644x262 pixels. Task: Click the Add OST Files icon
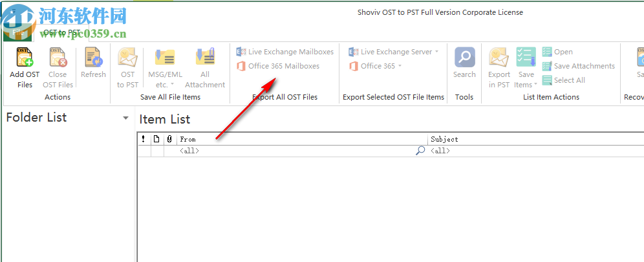coord(25,58)
